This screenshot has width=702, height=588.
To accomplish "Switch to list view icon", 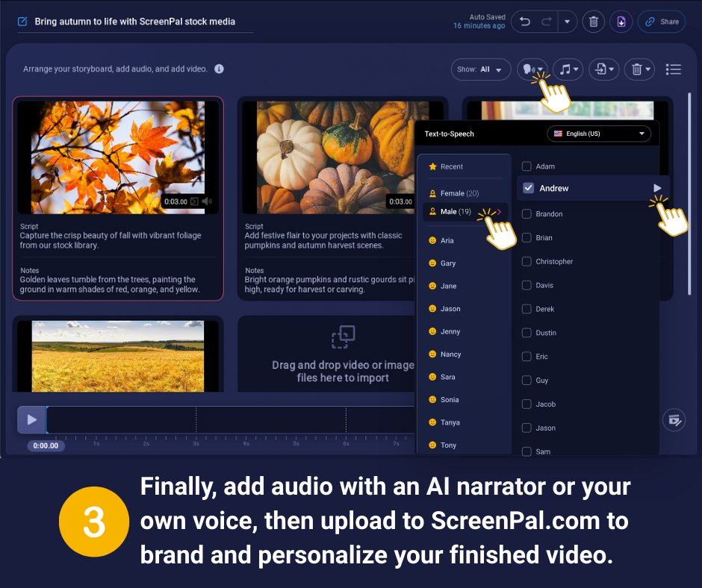I will click(674, 69).
